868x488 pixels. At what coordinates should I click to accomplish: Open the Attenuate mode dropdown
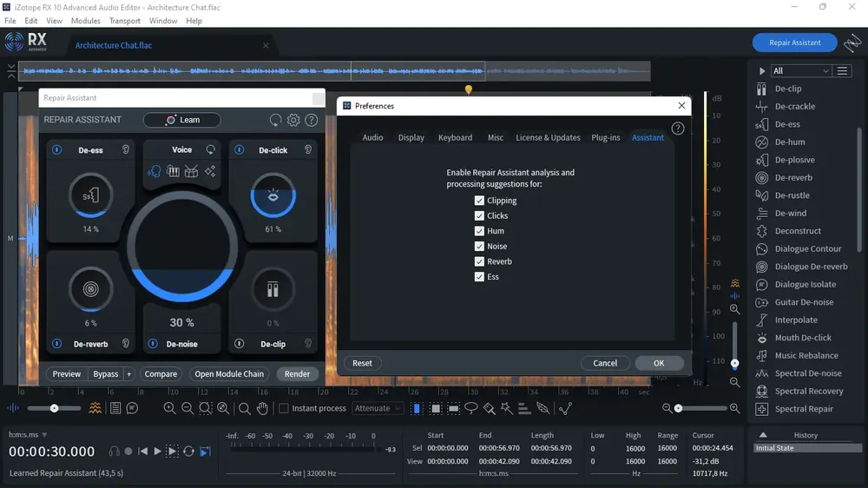(378, 408)
